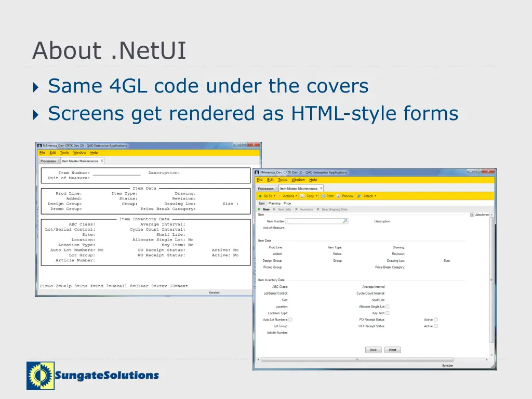Open the Item Number lookup magnifier
532x399 pixels.
pyautogui.click(x=345, y=221)
